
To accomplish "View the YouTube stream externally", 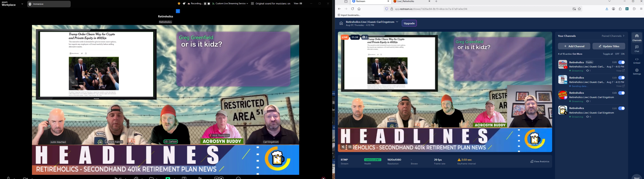I will (620, 71).
